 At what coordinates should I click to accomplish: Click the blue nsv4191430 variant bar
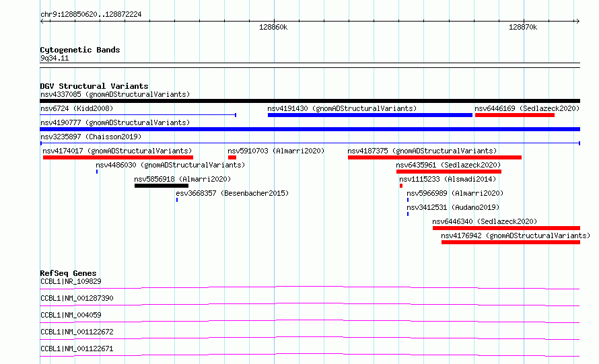pos(369,115)
